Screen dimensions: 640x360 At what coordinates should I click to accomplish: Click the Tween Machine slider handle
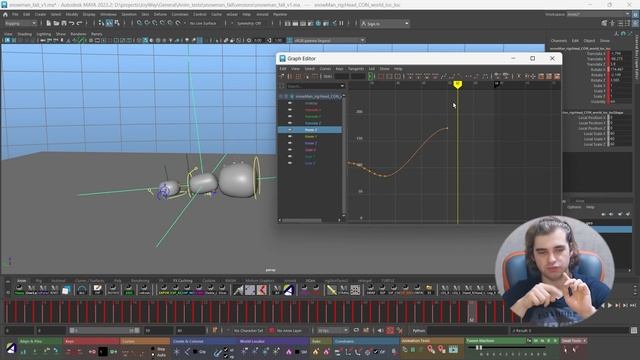(478, 347)
